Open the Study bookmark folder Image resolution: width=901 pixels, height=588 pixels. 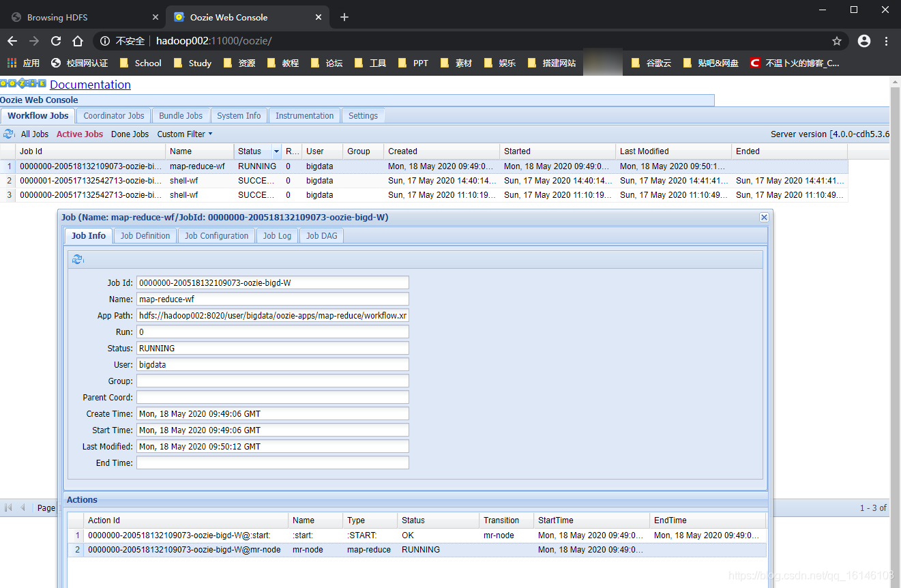(x=192, y=63)
